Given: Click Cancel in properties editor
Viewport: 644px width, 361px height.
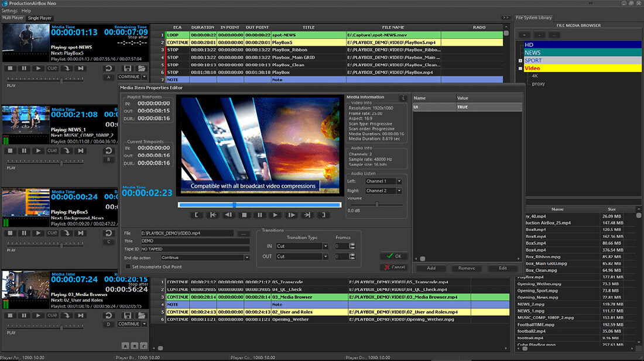Looking at the screenshot, I should point(393,267).
